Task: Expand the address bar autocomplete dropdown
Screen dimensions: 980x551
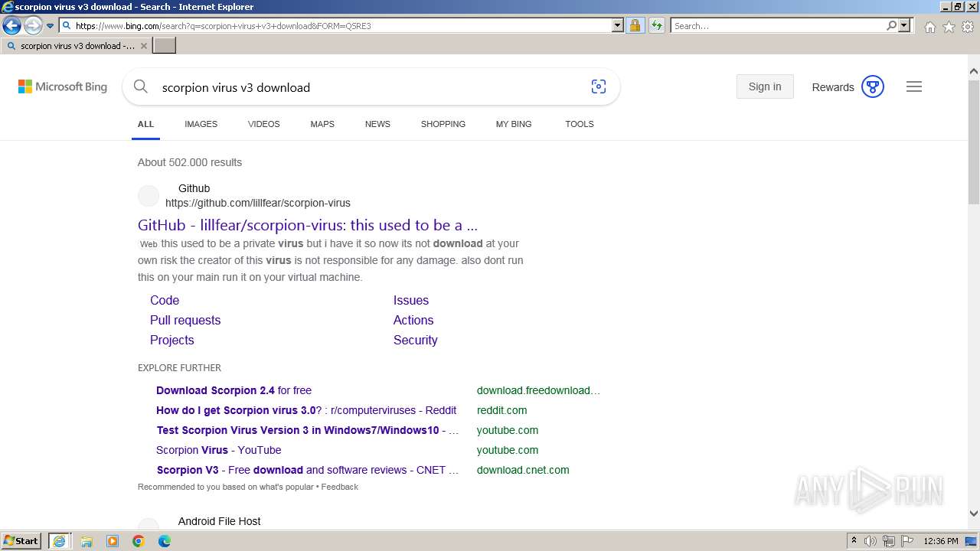Action: pyautogui.click(x=618, y=25)
